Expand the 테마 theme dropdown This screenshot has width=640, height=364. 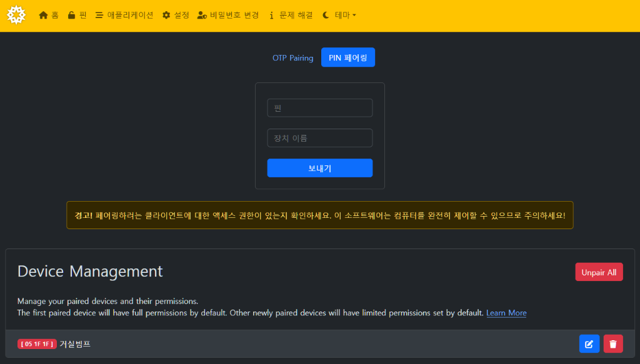tap(339, 15)
